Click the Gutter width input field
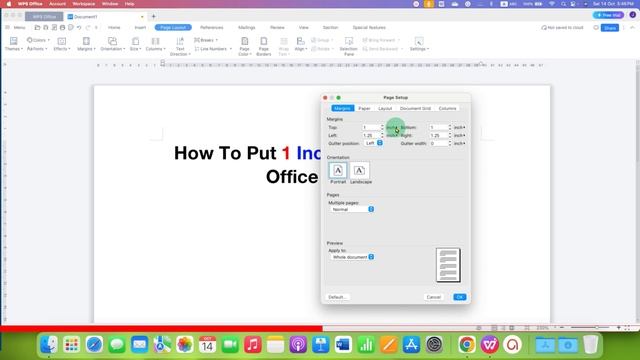The image size is (640, 360). tap(438, 144)
